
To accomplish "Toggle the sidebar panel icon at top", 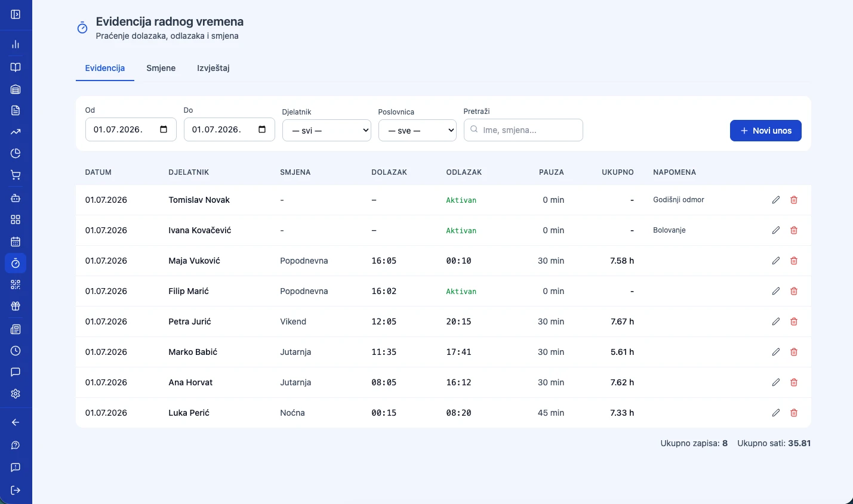I will point(16,14).
